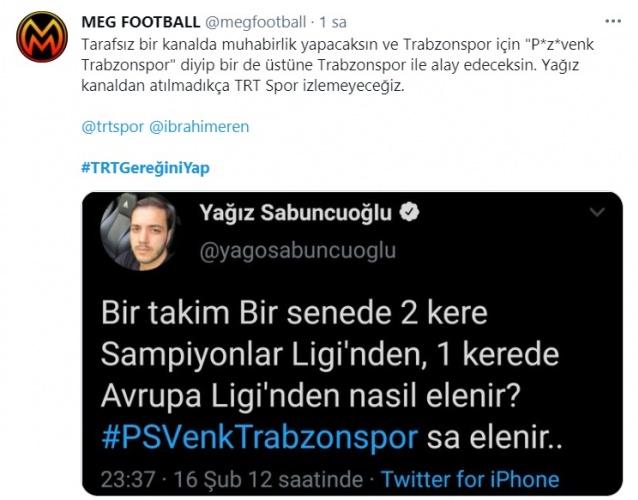
Task: Click the verified badge next to Yağız Sabuncuoğlu
Action: point(409,212)
